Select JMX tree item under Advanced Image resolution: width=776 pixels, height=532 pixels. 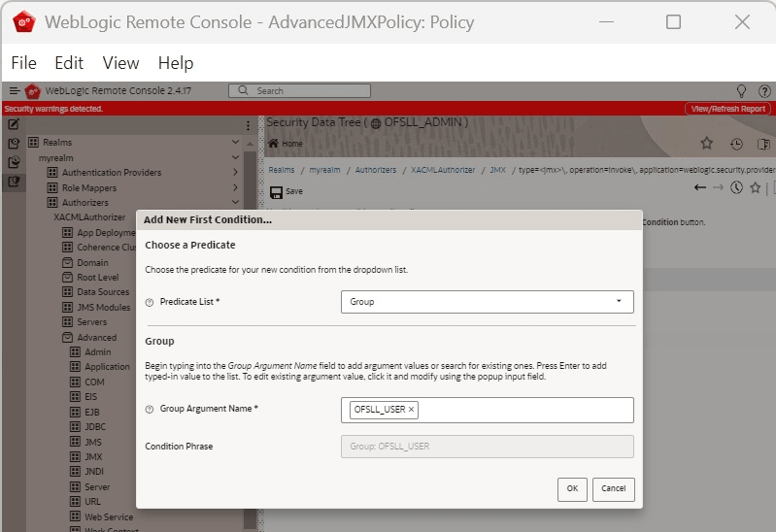[93, 457]
